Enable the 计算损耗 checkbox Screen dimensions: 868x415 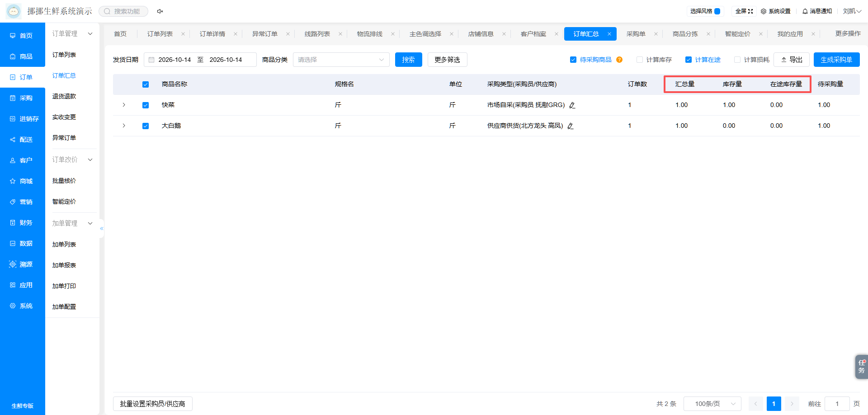coord(737,60)
